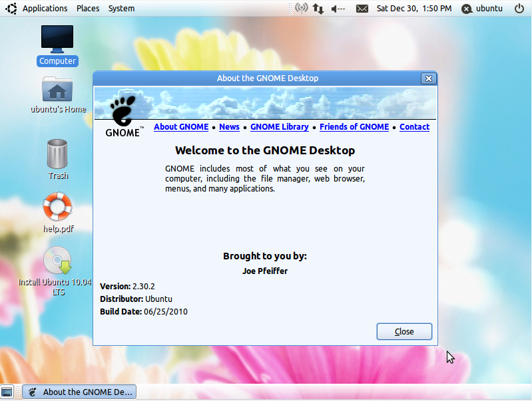Click the Version: 2.30.2 text
Screen dimensions: 532x401
point(127,287)
